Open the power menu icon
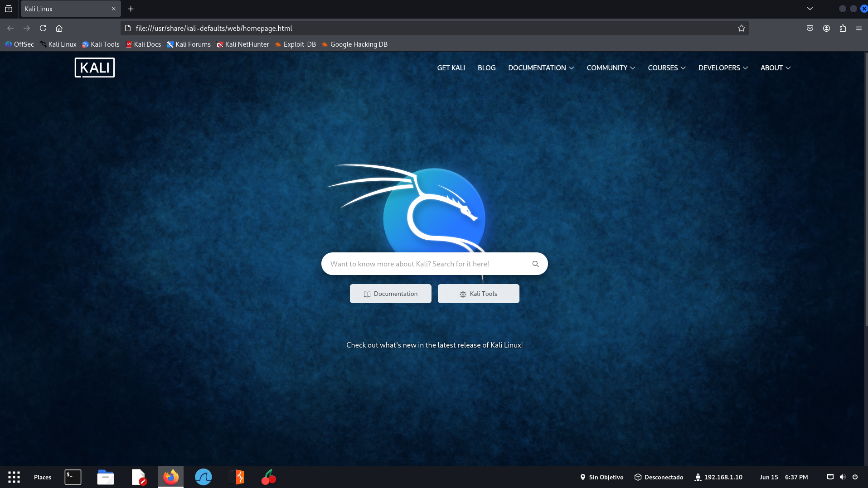The width and height of the screenshot is (868, 488). [x=855, y=477]
